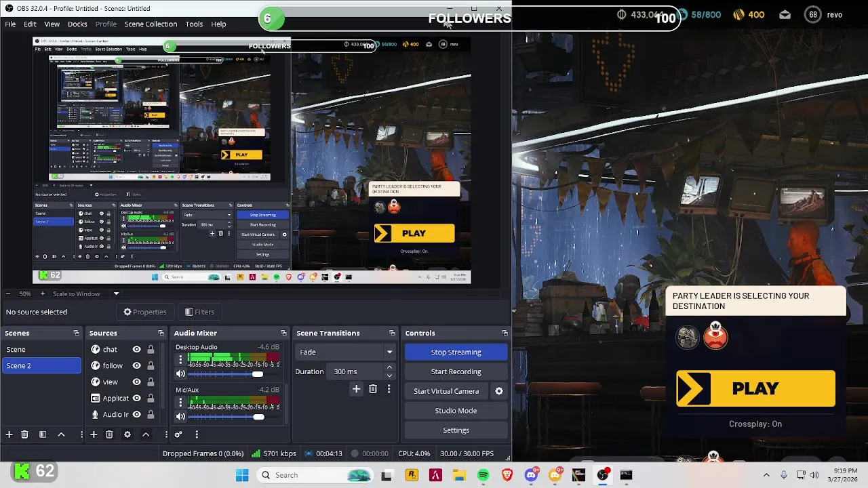Image resolution: width=868 pixels, height=488 pixels.
Task: Toggle lock on view source
Action: pos(151,382)
